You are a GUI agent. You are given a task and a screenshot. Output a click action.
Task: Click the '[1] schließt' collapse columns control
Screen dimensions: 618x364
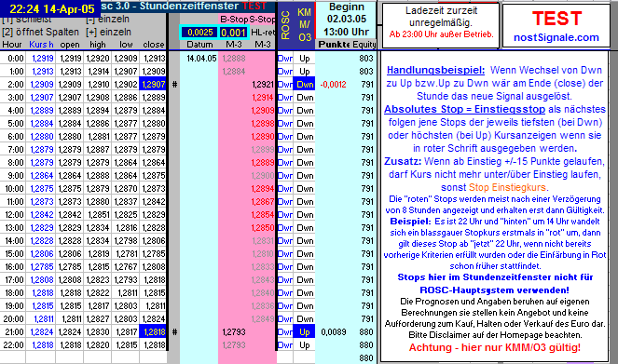26,20
